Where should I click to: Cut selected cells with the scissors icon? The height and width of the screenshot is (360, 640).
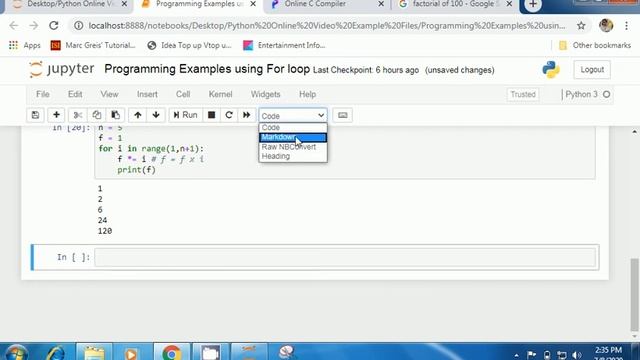pos(78,115)
